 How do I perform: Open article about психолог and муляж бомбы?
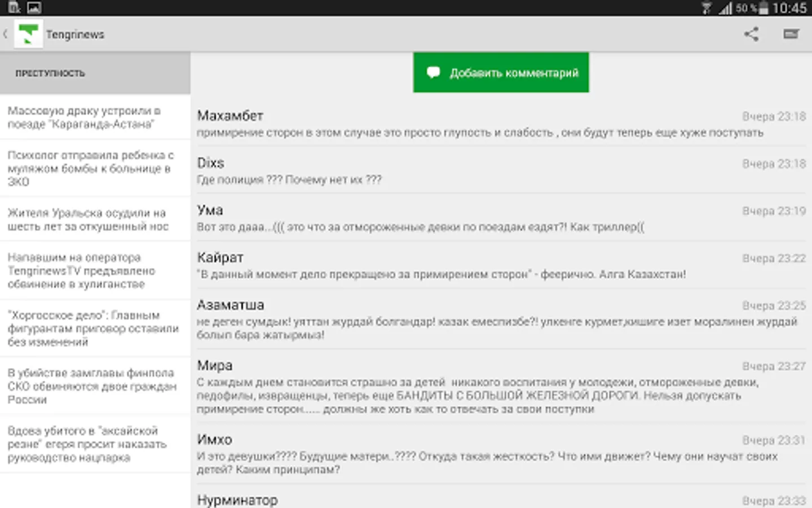(95, 168)
